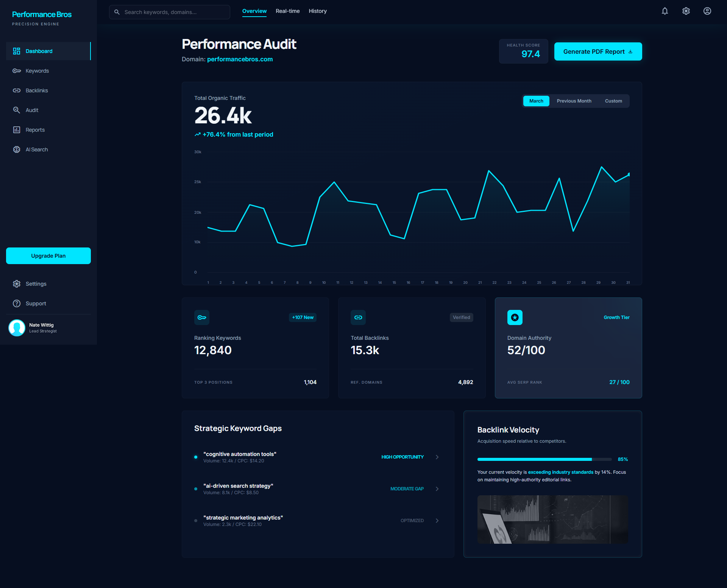Open the Backlinks section icon
Viewport: 727px width, 588px height.
(17, 90)
